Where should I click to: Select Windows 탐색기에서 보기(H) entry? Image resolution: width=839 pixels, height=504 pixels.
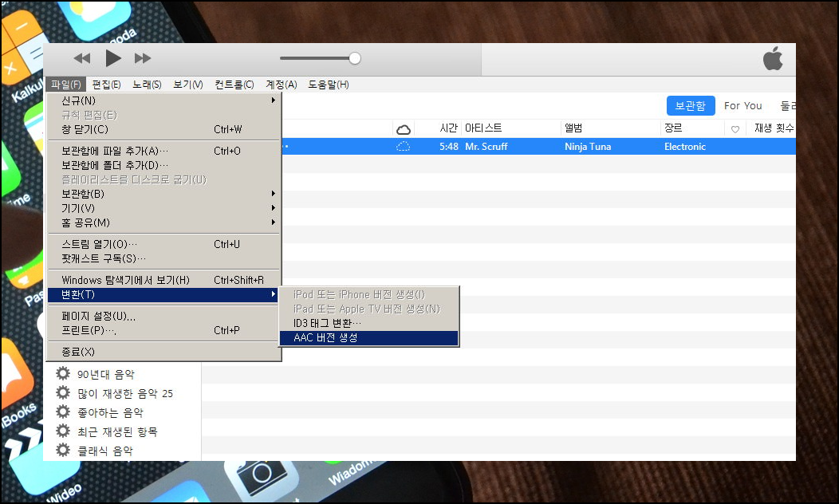pyautogui.click(x=163, y=280)
